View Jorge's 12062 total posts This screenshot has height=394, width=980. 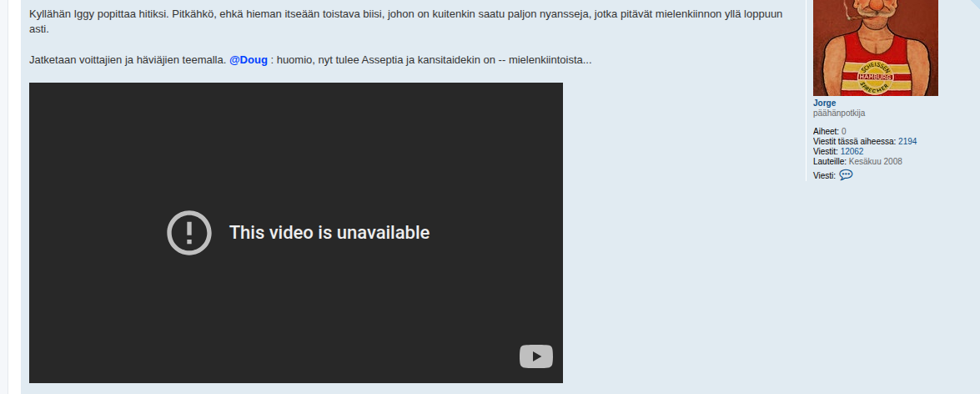[852, 151]
